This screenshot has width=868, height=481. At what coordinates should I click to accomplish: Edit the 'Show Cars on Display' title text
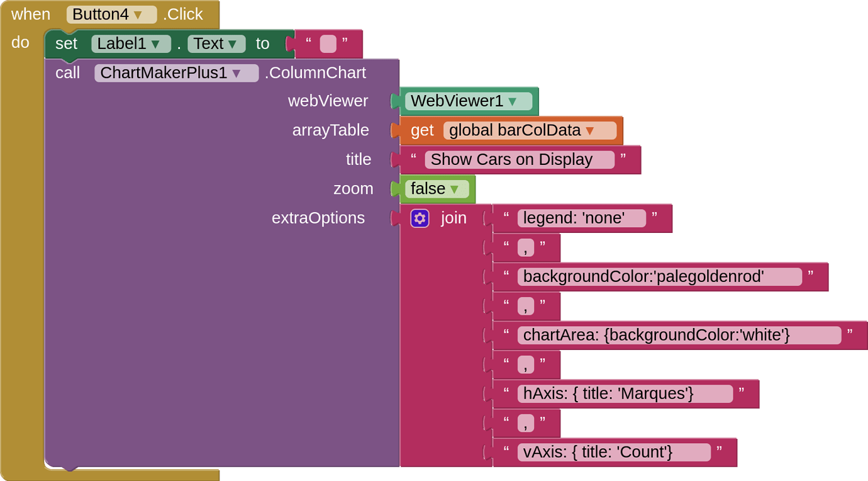pos(520,160)
